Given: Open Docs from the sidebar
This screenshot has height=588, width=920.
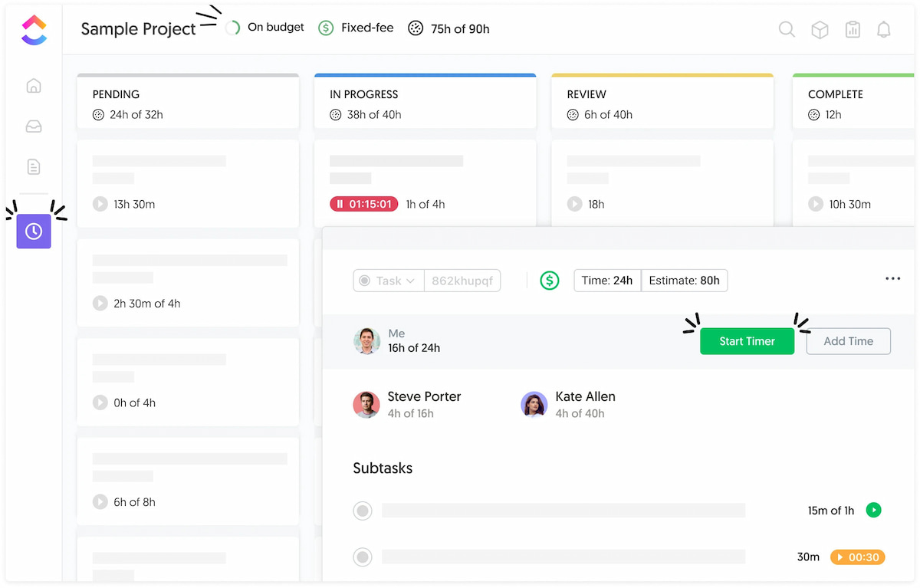Looking at the screenshot, I should pyautogui.click(x=34, y=166).
